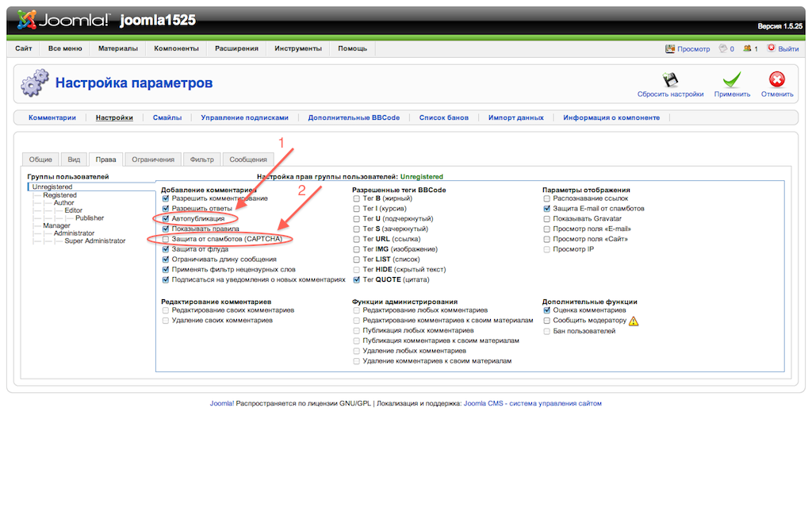Open the Компоненты menu

point(176,48)
